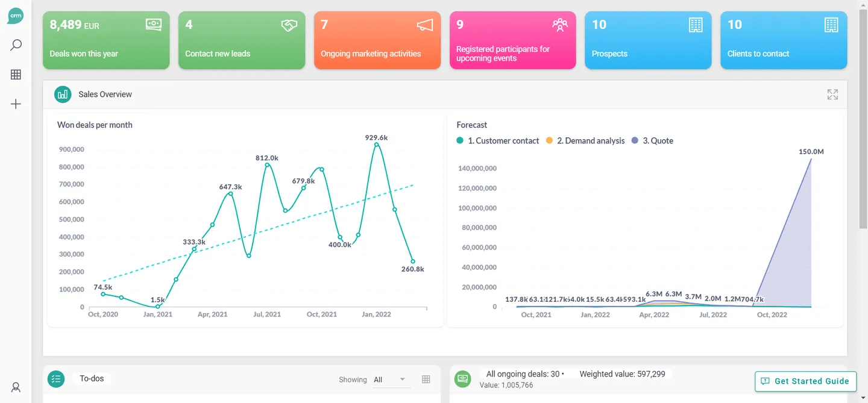Click the 929.6k data point in chart
This screenshot has width=868, height=403.
point(377,145)
